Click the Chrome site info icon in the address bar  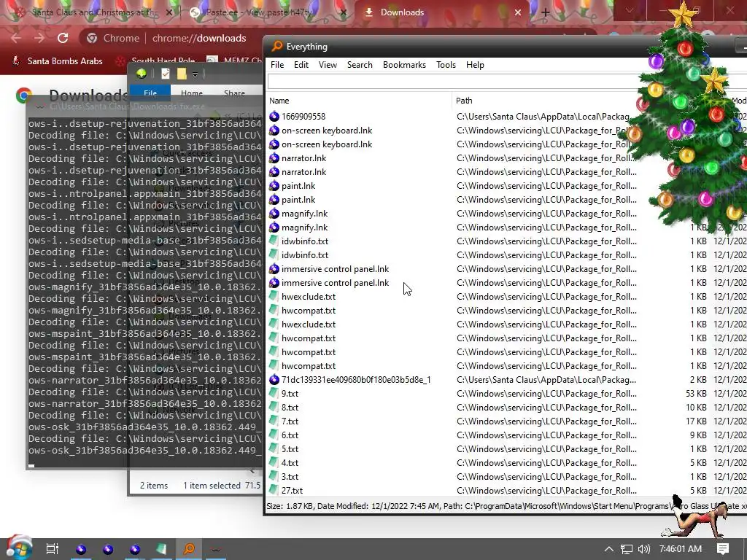click(92, 38)
